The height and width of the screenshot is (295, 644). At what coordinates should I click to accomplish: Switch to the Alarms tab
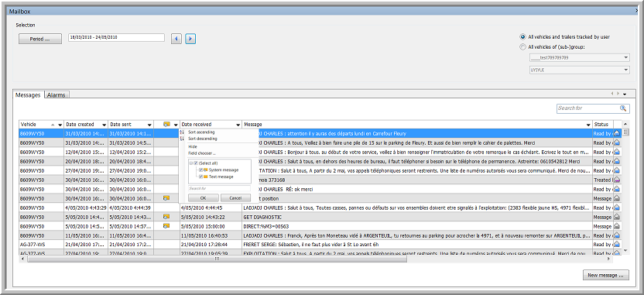57,95
